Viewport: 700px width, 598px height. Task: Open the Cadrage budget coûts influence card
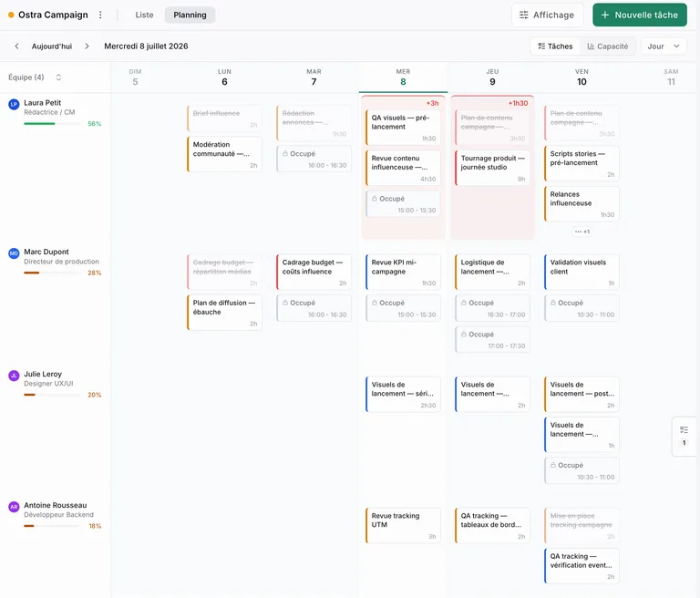tap(314, 272)
